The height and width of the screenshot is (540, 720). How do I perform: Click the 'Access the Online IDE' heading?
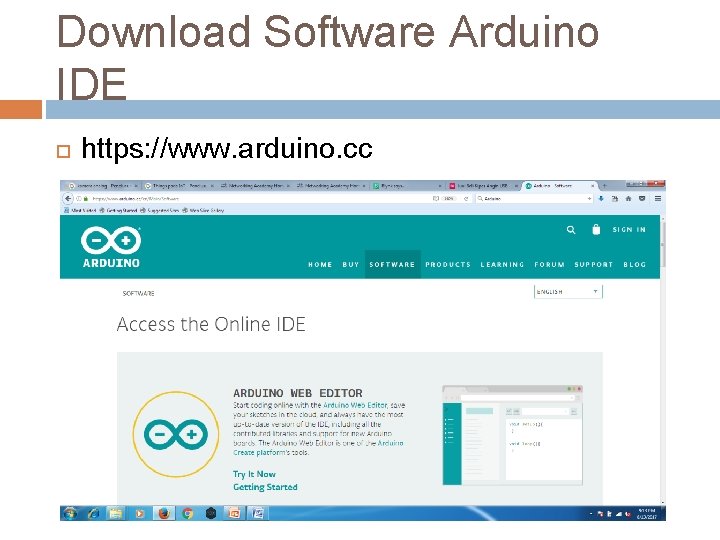pyautogui.click(x=211, y=324)
